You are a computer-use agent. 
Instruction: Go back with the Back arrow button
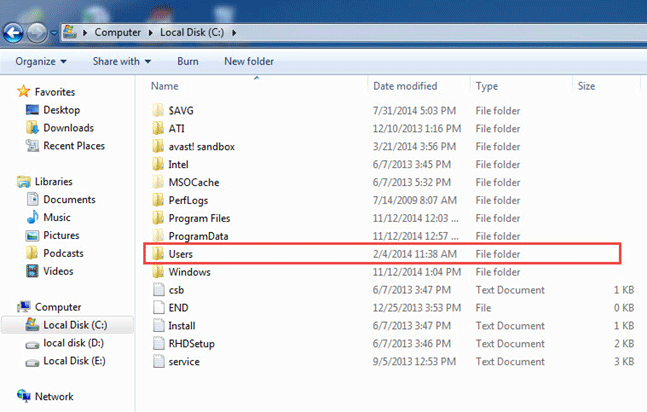click(x=13, y=33)
